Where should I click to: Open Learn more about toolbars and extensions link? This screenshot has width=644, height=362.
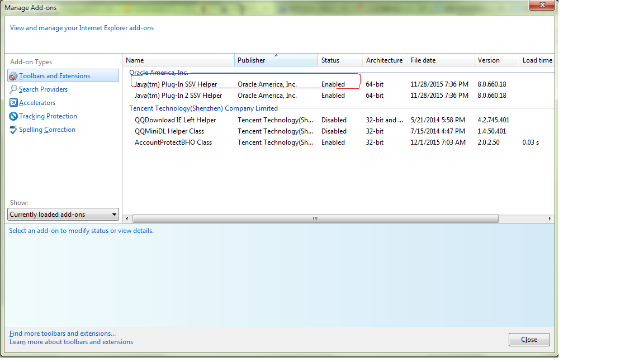(71, 342)
